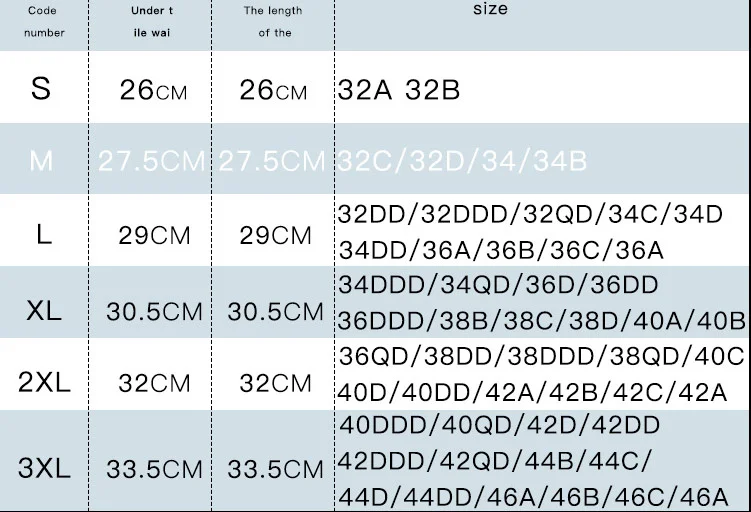
Task: Click the '32C/32D/34/34B' size text
Action: pyautogui.click(x=462, y=161)
